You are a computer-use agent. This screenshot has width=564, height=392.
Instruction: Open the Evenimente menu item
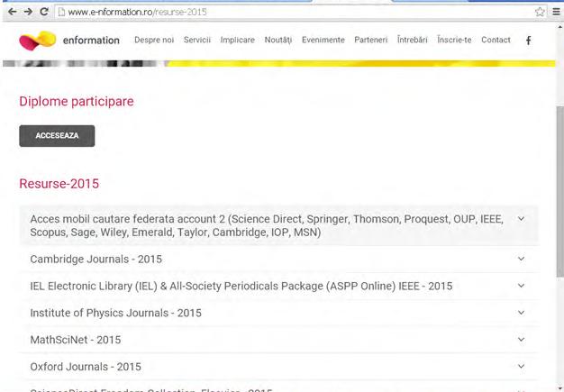(323, 40)
